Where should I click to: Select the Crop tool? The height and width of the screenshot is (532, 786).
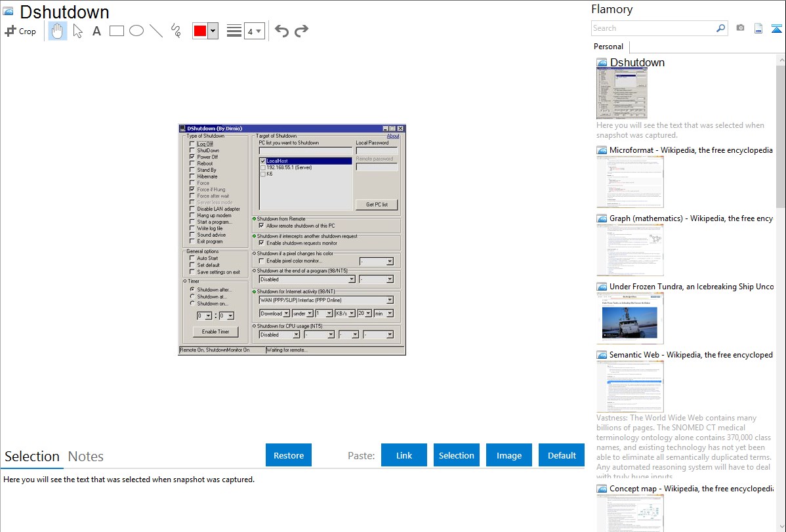click(20, 31)
